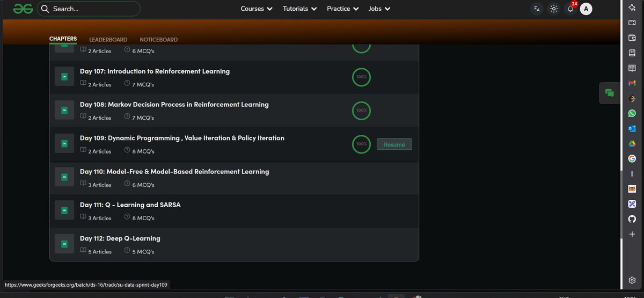Image resolution: width=644 pixels, height=298 pixels.
Task: Open GitHub from the sidebar
Action: click(632, 219)
